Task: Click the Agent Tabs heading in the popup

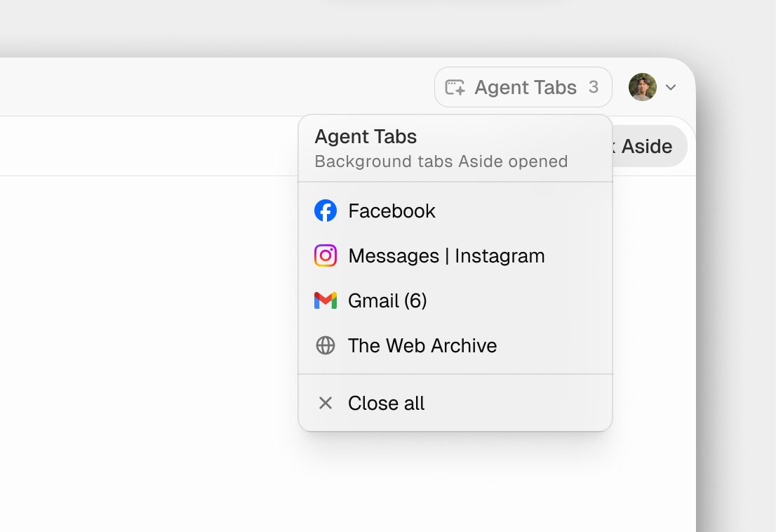Action: click(366, 137)
